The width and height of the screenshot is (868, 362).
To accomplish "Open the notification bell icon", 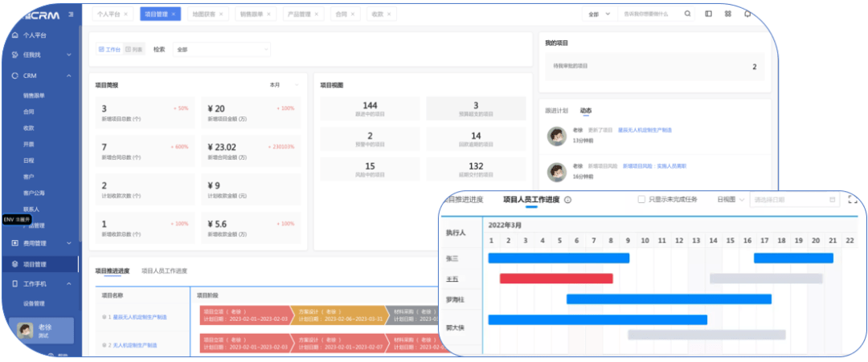I will [747, 14].
